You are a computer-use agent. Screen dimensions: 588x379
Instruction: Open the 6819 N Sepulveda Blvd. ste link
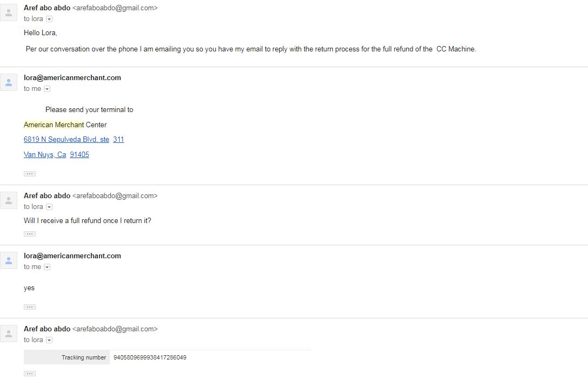(x=67, y=140)
